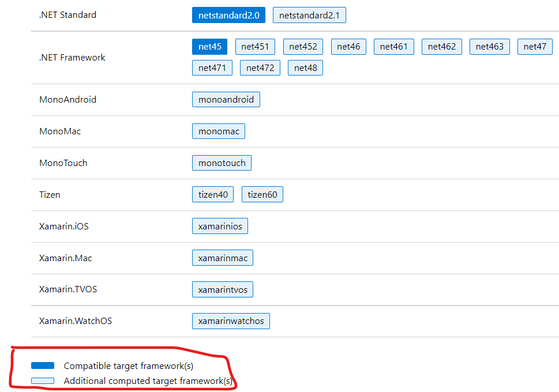Click the net47 badge
This screenshot has width=559, height=392.
pos(535,46)
